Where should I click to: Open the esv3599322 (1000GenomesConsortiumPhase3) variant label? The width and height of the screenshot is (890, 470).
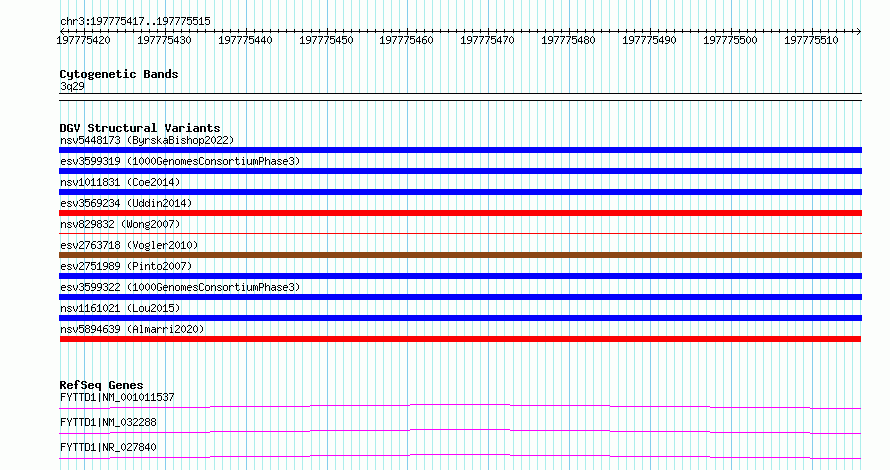180,287
